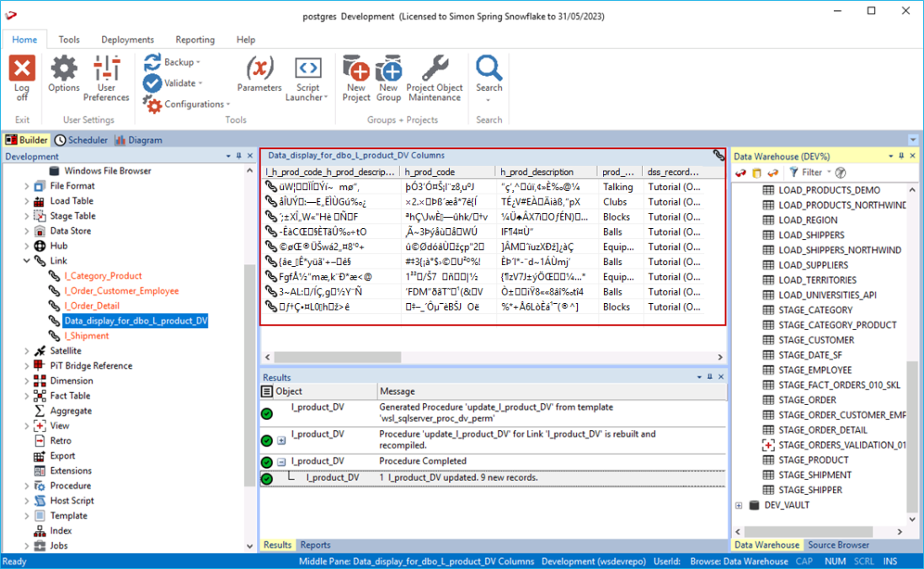Open the Reporting ribbon tab
The height and width of the screenshot is (569, 924).
[x=195, y=40]
